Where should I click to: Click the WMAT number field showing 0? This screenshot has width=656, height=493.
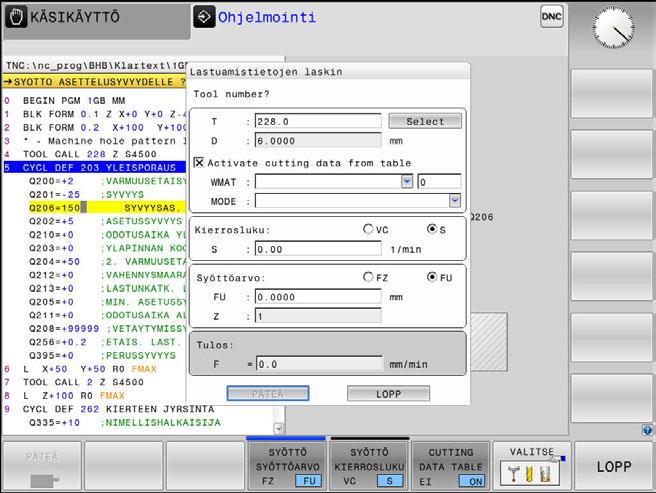439,182
